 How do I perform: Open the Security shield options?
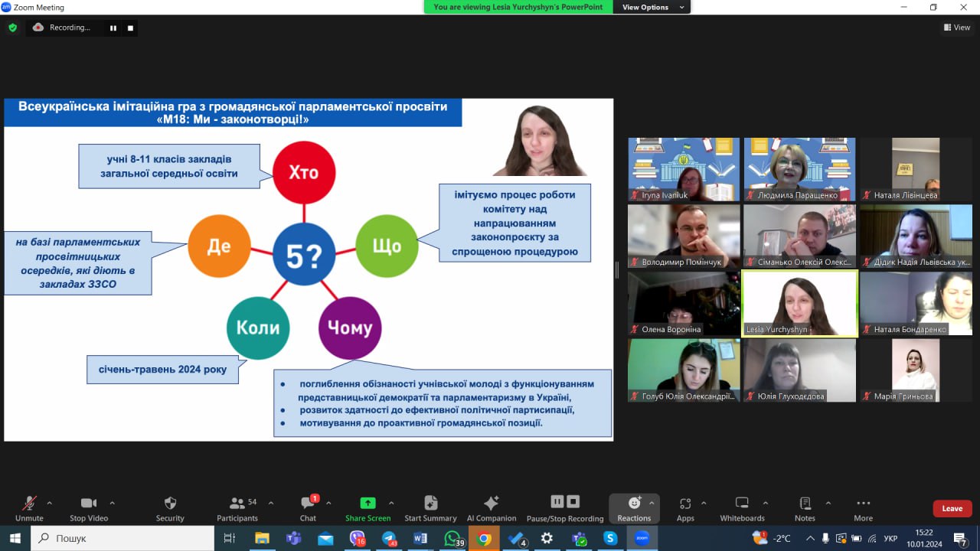click(x=170, y=508)
